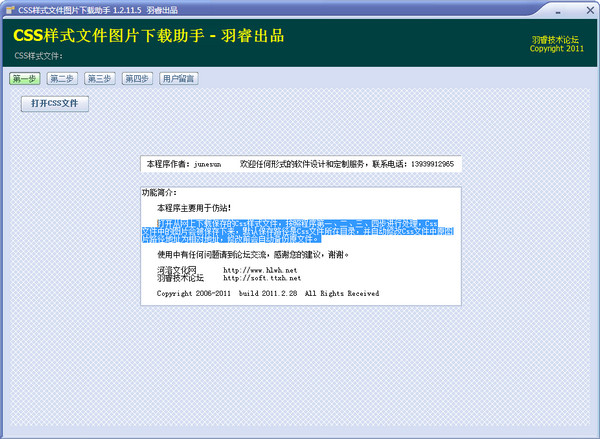Switch to the 第四步 tab
This screenshot has height=439, width=600.
click(x=137, y=79)
